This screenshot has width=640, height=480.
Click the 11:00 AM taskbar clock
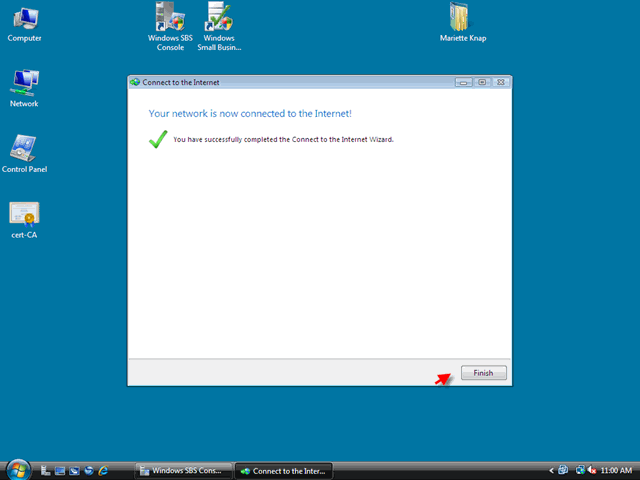point(616,471)
